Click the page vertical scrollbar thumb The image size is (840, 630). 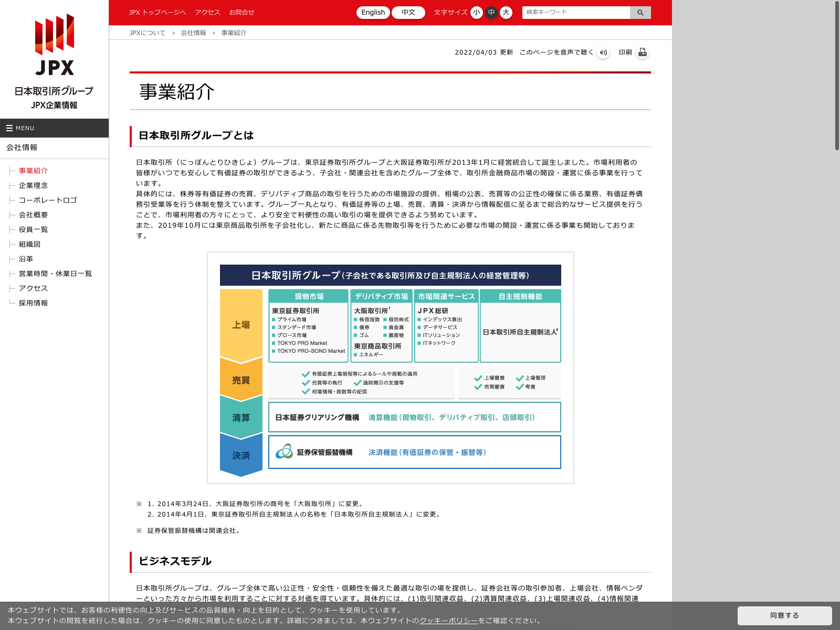click(x=837, y=76)
